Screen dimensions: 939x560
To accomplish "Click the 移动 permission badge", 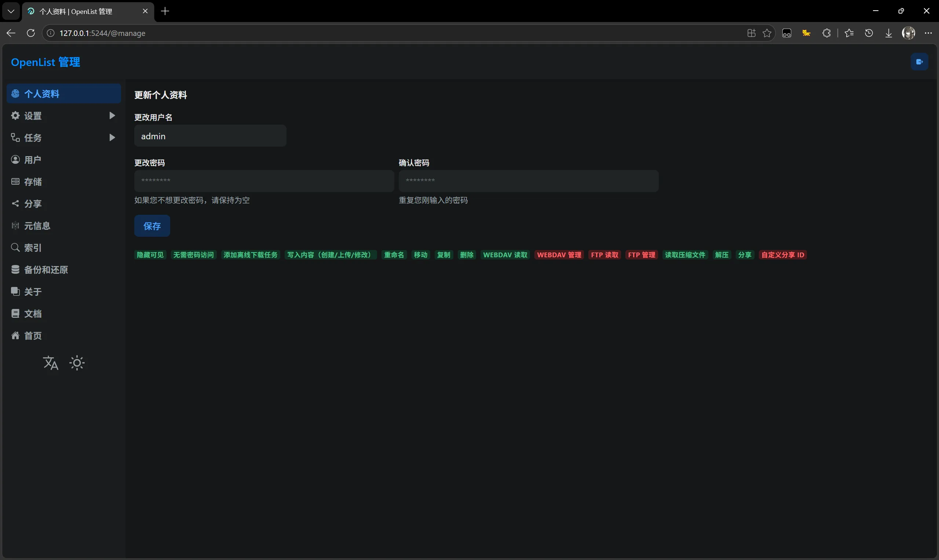I will 421,255.
